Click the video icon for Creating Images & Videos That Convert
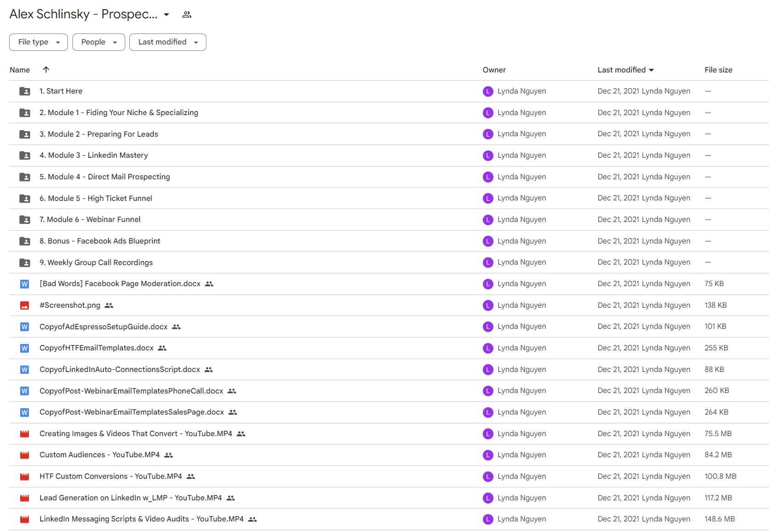 click(x=25, y=434)
